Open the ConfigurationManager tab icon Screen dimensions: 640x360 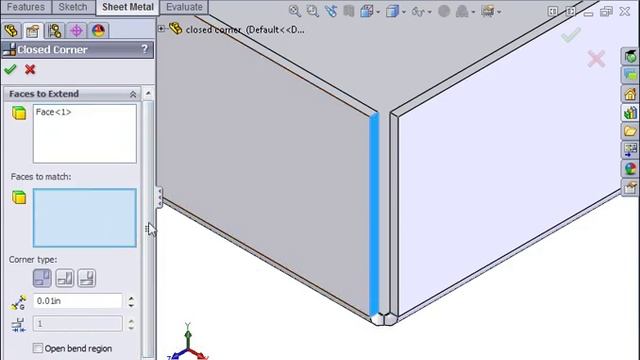coord(54,31)
